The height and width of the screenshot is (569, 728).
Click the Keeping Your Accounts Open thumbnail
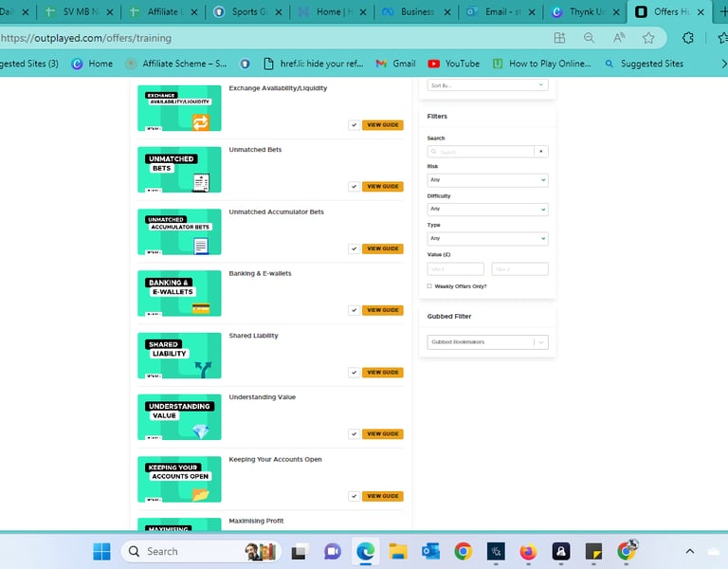[179, 479]
